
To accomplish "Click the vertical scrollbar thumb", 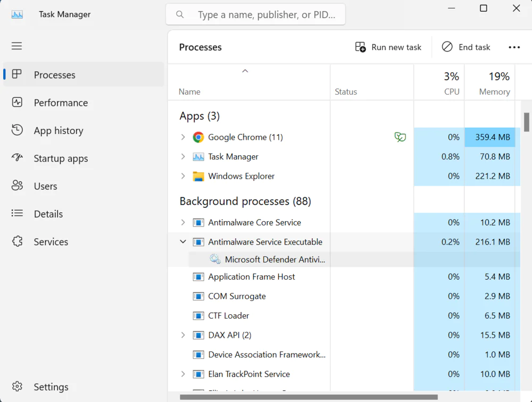I will pos(527,122).
